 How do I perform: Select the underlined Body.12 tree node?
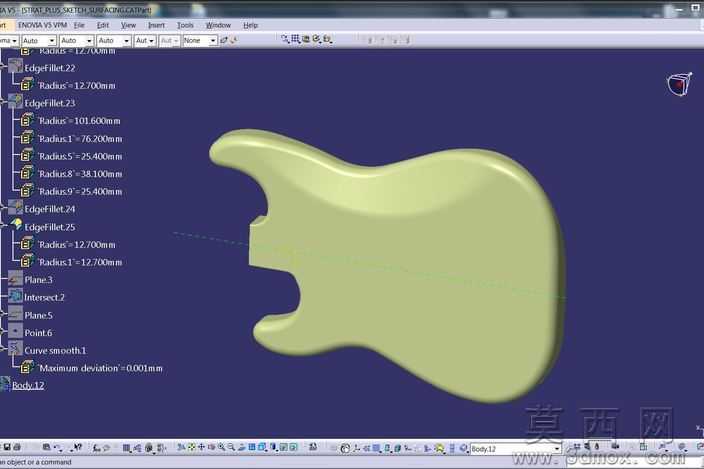click(x=28, y=386)
